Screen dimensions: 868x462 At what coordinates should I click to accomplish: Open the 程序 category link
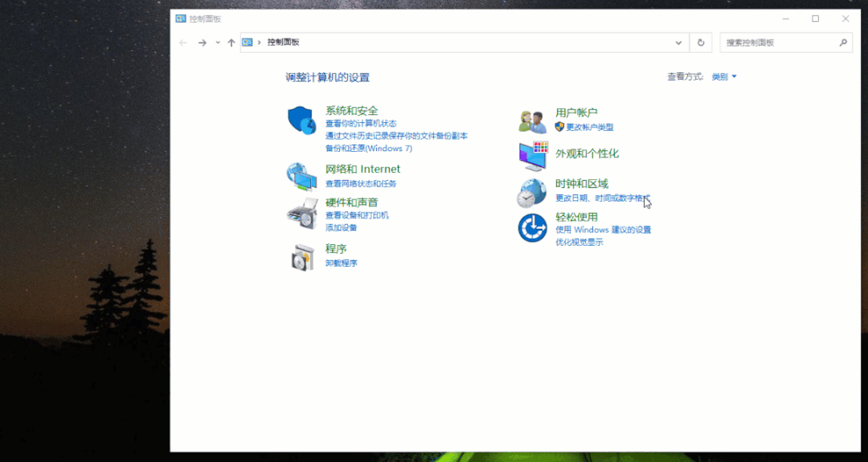coord(336,249)
